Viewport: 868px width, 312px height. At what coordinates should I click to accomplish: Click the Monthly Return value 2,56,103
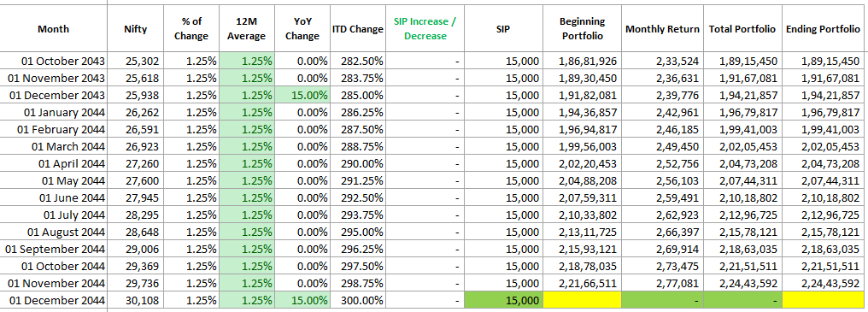click(x=663, y=180)
